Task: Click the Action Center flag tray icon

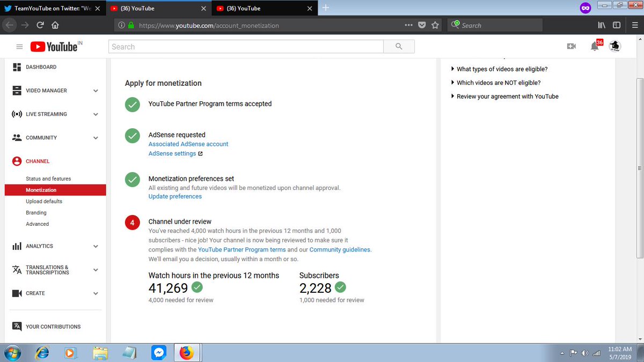Action: (x=573, y=353)
